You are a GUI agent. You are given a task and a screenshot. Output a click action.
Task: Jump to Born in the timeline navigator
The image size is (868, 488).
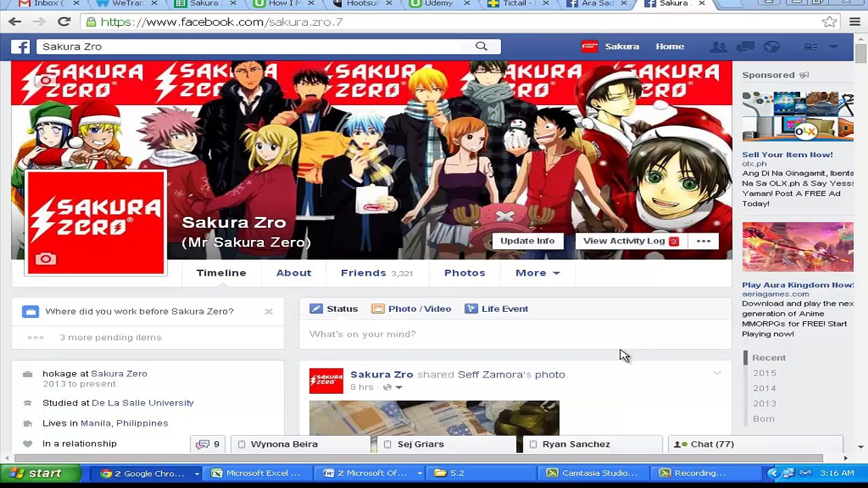click(x=763, y=418)
